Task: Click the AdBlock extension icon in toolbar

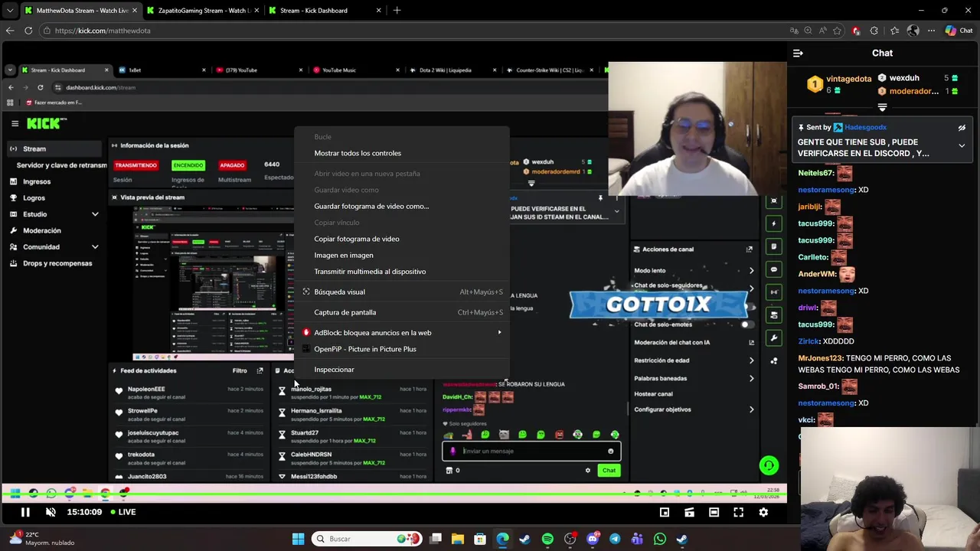Action: click(856, 31)
